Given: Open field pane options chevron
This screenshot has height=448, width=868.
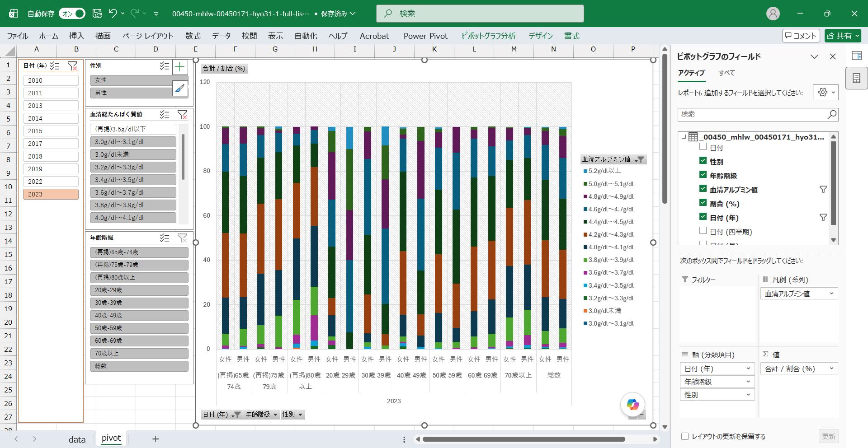Looking at the screenshot, I should (x=814, y=56).
